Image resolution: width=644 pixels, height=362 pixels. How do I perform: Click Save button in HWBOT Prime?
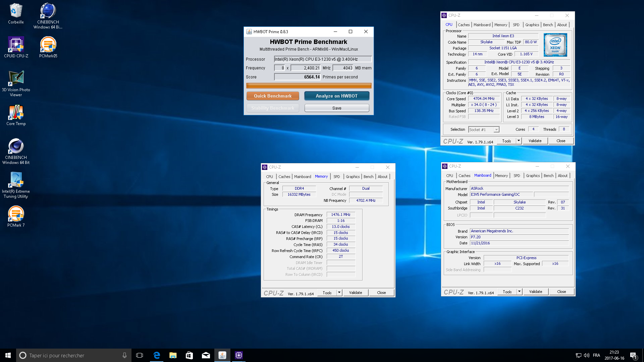[x=337, y=108]
